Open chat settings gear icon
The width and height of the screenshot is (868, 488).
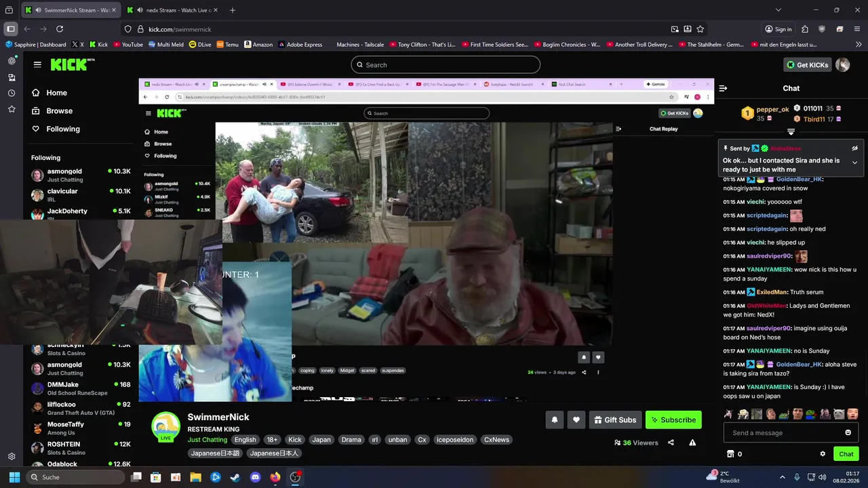[x=823, y=454]
